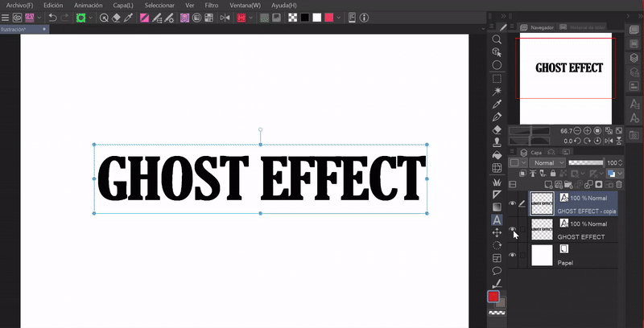Toggle navigator flip horizontal button
644x328 pixels.
click(x=609, y=141)
